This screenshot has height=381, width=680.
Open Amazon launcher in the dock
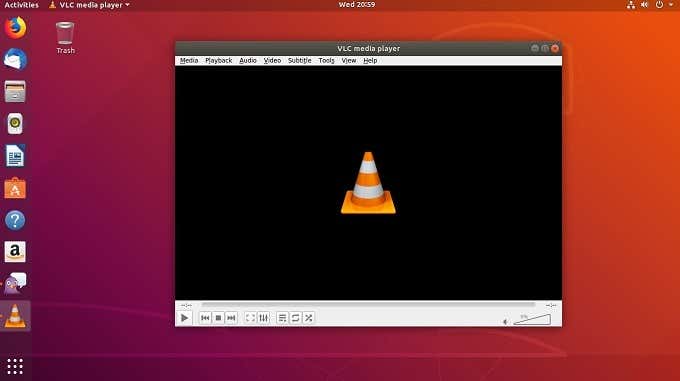(x=15, y=252)
